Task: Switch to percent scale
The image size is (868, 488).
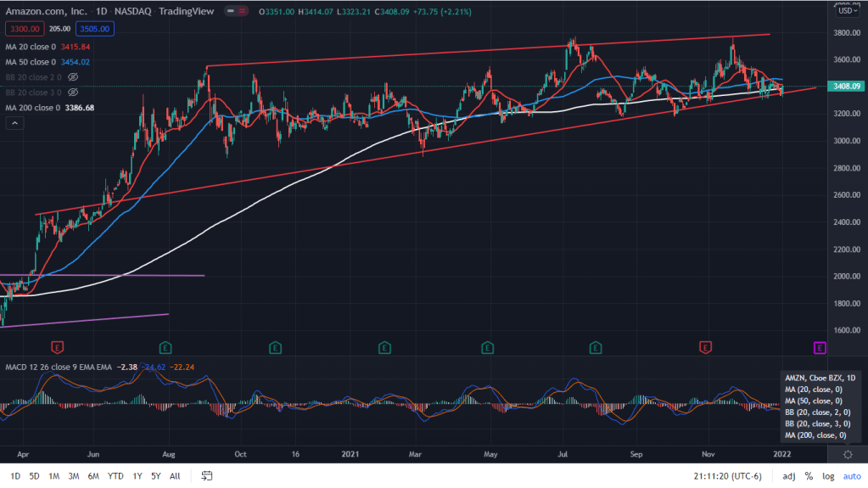Action: (x=809, y=476)
